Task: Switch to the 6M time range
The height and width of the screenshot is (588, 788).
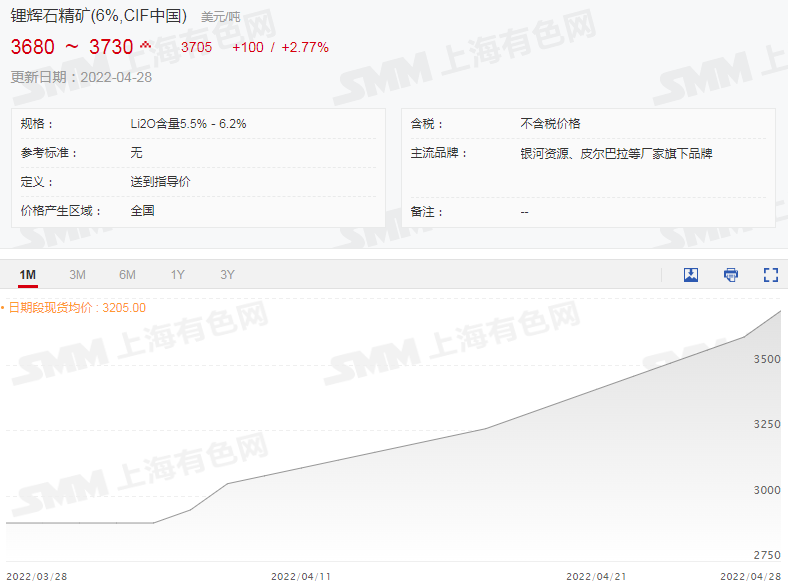Action: (127, 275)
